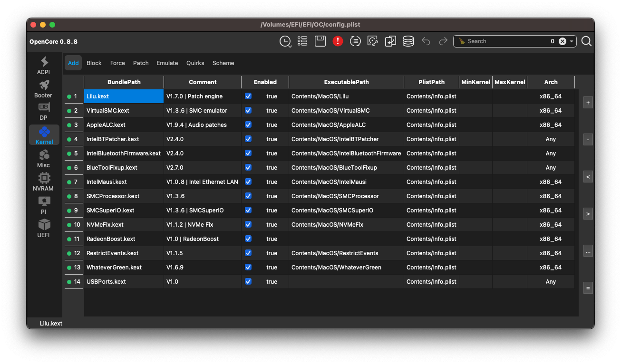Sort by the BundlePath column header

(x=124, y=82)
